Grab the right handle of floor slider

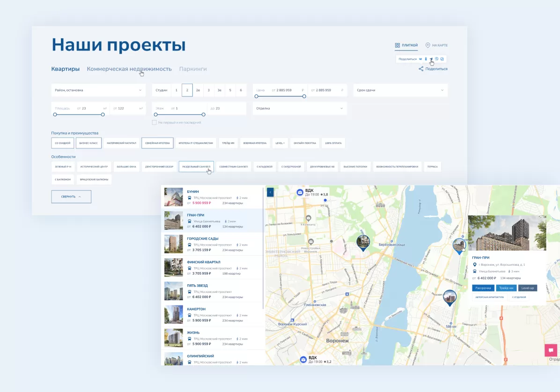(x=204, y=115)
